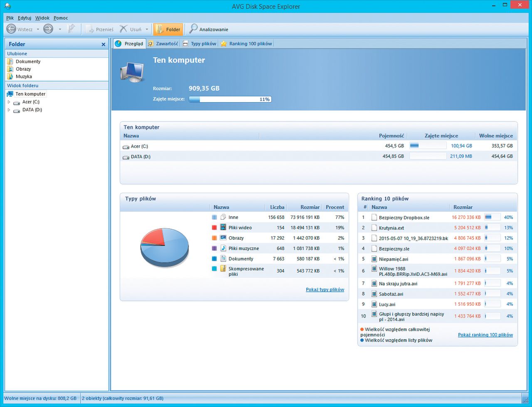The image size is (532, 407).
Task: Click the DATA (D:) drive icon in table
Action: pos(126,157)
